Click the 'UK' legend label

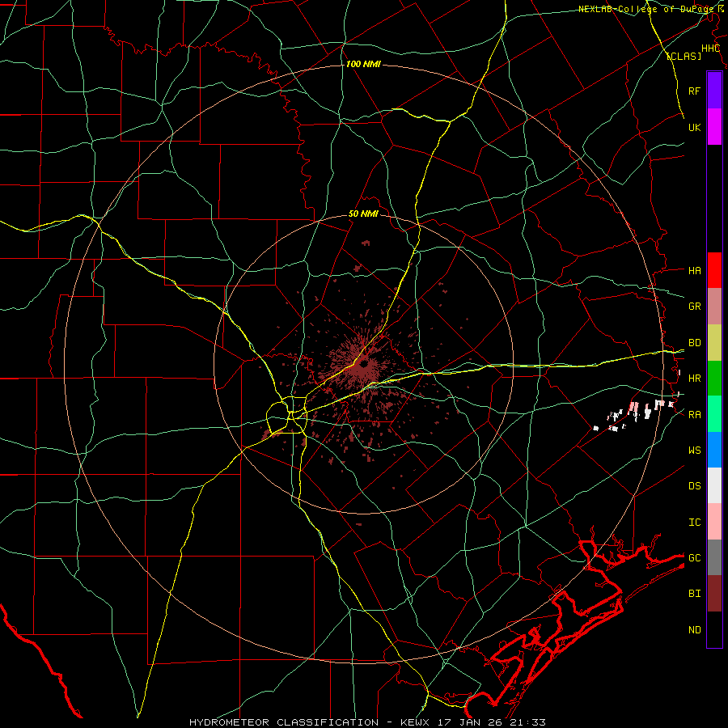point(694,128)
